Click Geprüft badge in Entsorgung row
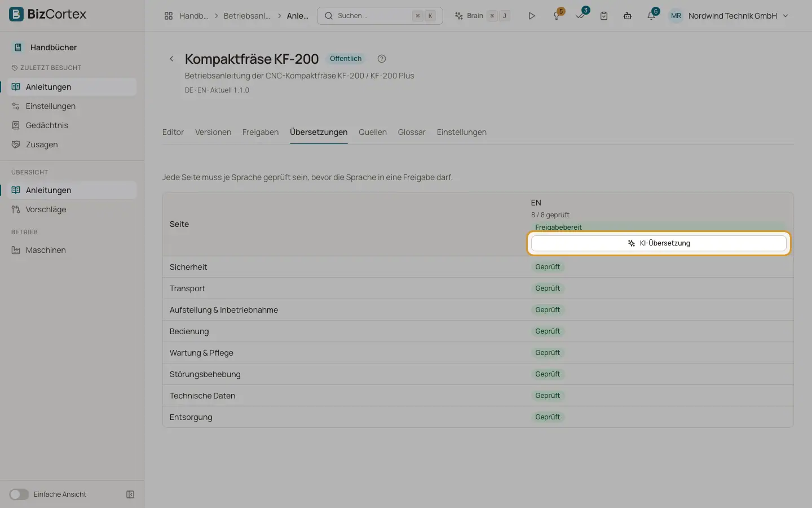Viewport: 812px width, 508px height. tap(548, 417)
